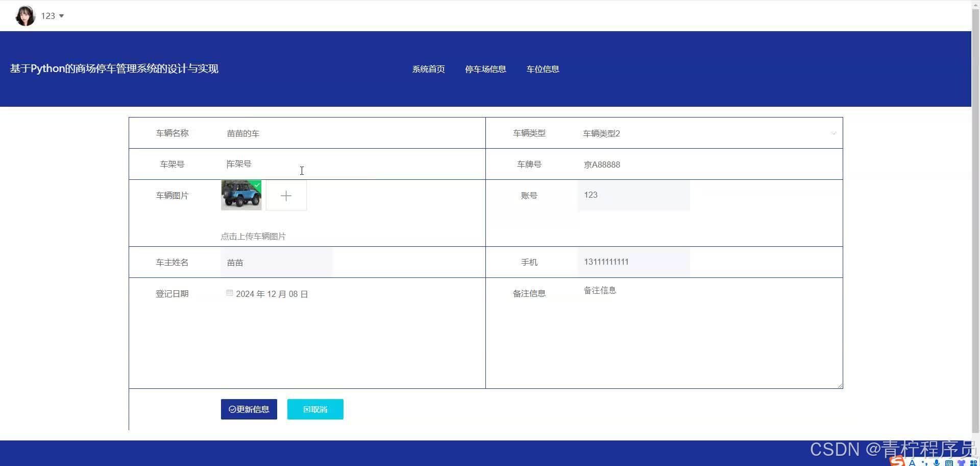Expand the 车辆类型 dropdown arrow
The height and width of the screenshot is (466, 980).
(x=833, y=133)
